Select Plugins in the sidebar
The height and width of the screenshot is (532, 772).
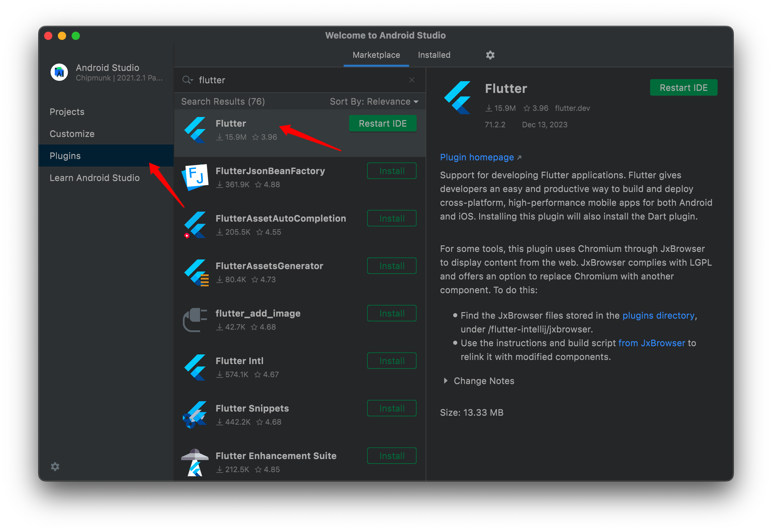pos(106,156)
